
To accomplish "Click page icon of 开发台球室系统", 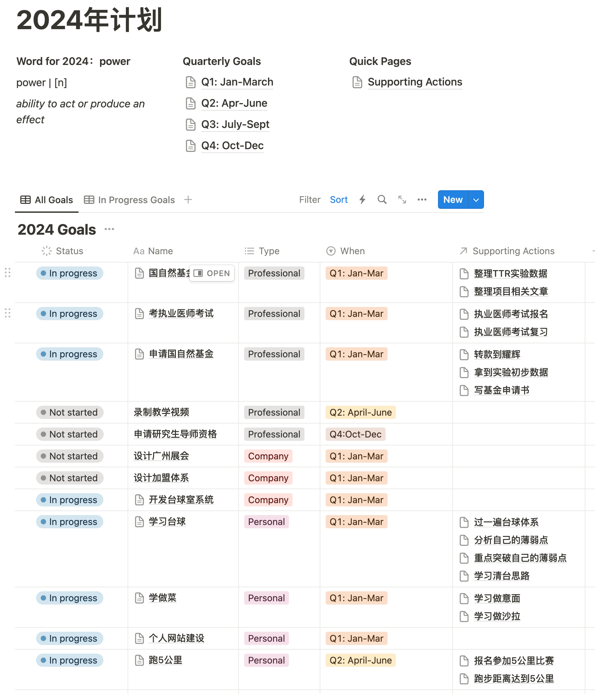I will (139, 500).
